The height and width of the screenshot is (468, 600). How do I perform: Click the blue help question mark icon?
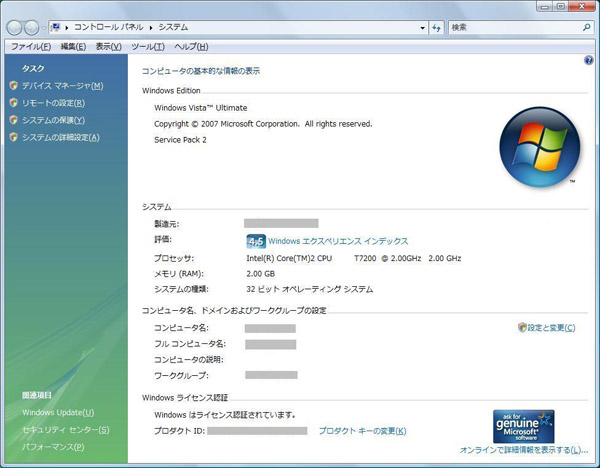click(589, 60)
